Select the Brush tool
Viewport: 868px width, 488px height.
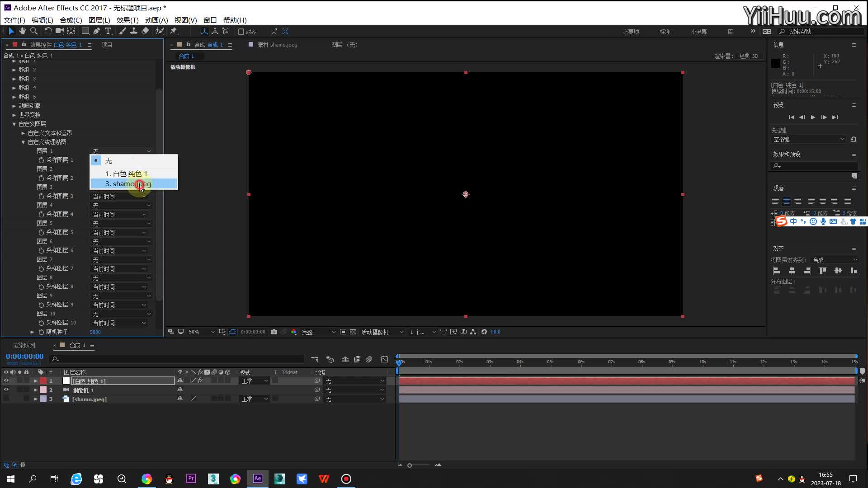pos(122,31)
